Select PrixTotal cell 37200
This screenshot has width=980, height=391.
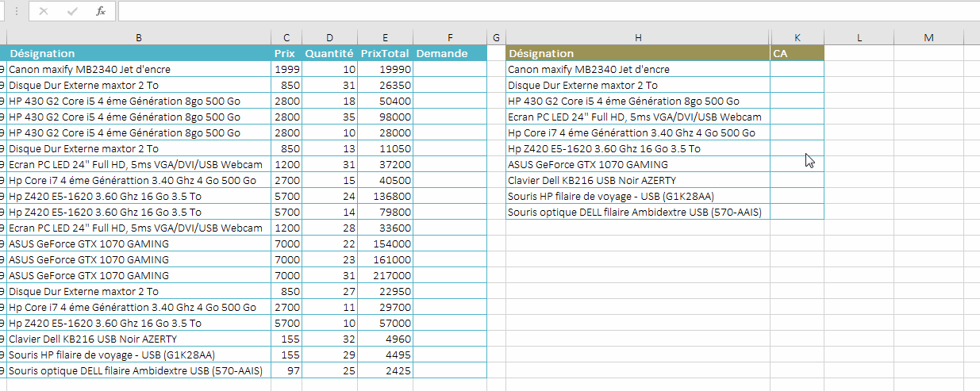coord(385,164)
